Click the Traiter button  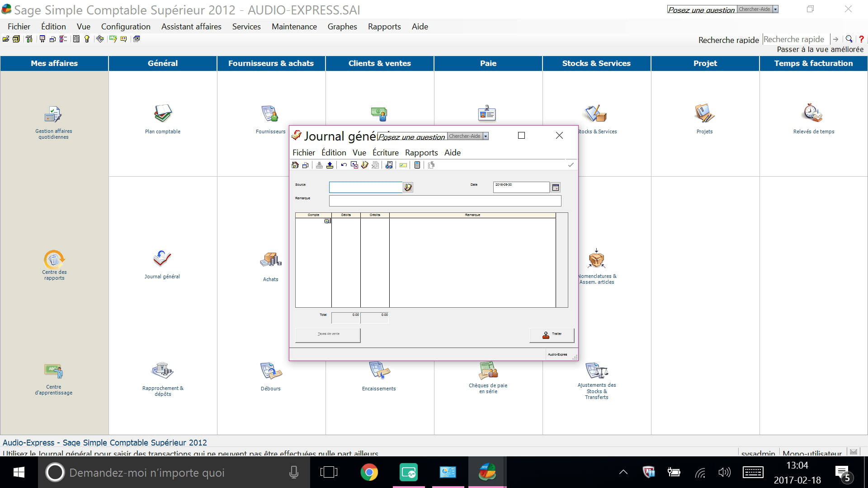[552, 335]
